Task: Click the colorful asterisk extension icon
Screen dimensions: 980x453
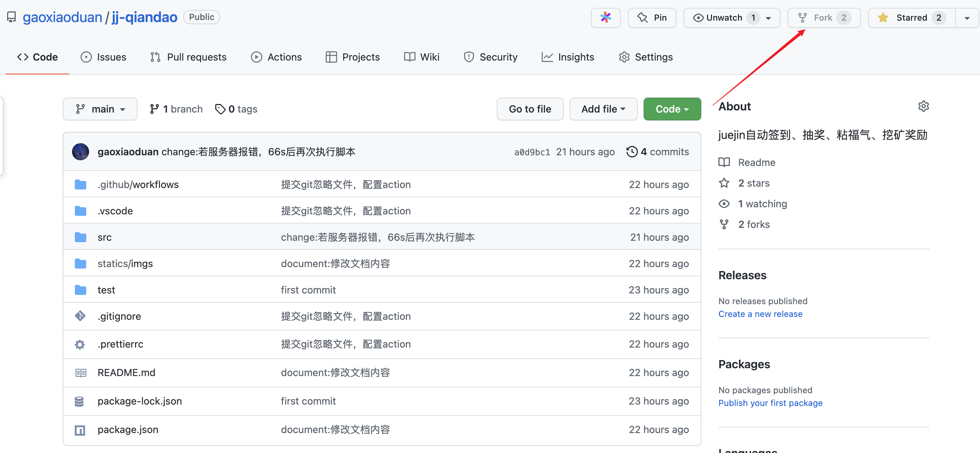Action: point(605,17)
